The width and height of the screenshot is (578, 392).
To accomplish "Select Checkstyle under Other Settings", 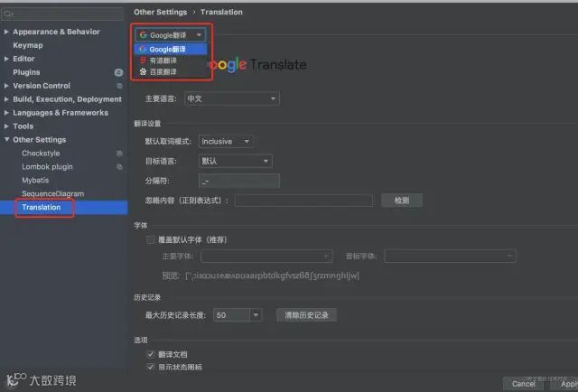I will click(41, 153).
